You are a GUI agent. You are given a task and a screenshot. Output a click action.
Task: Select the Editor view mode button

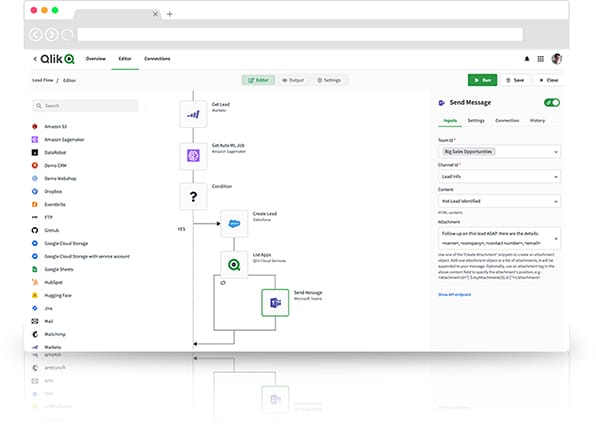(258, 80)
